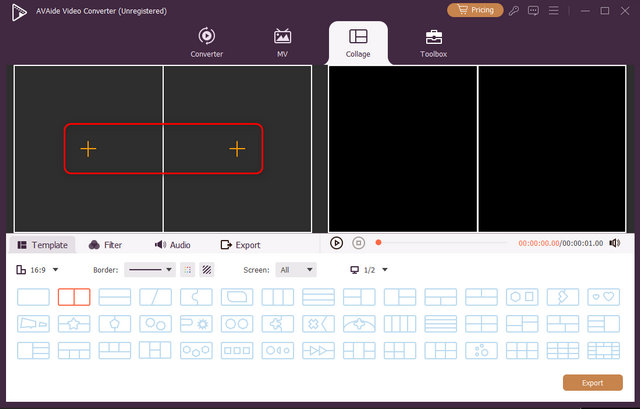Open the Audio panel tab

click(172, 245)
